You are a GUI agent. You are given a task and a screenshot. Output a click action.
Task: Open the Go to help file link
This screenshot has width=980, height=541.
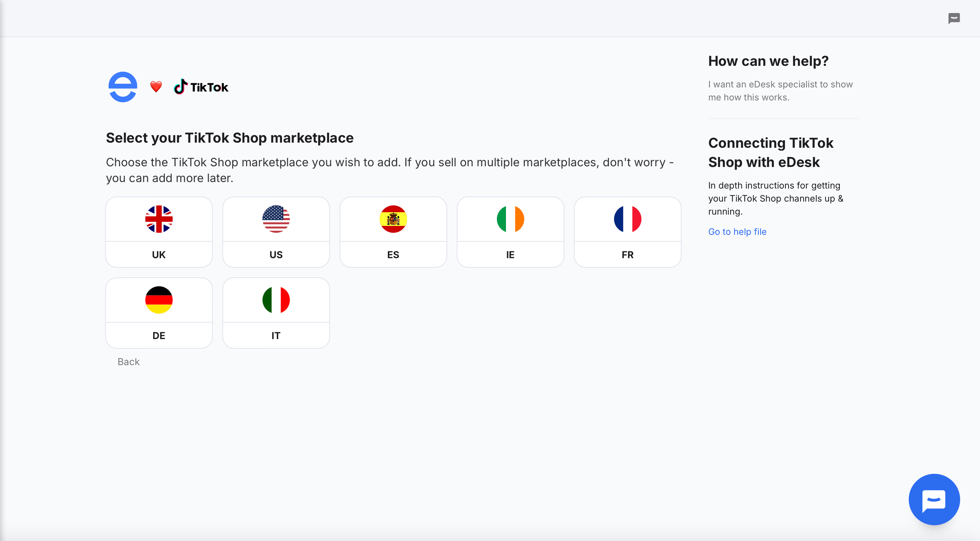click(x=737, y=231)
